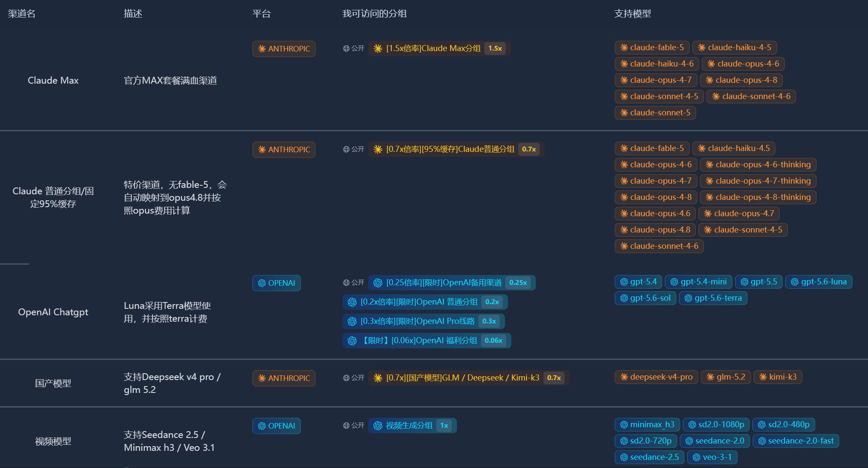Screen dimensions: 868x468
Task: Pick the sd2.0-720p model tag
Action: click(x=646, y=441)
